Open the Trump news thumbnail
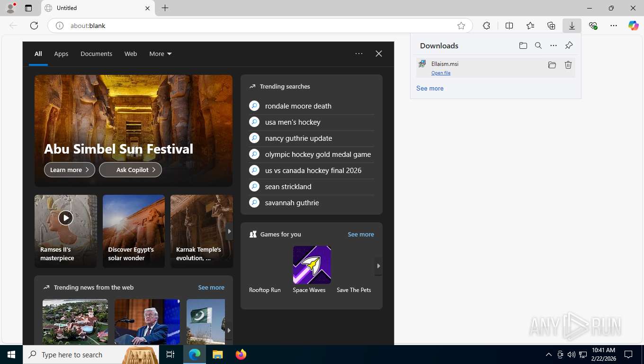The height and width of the screenshot is (364, 644). (x=147, y=322)
